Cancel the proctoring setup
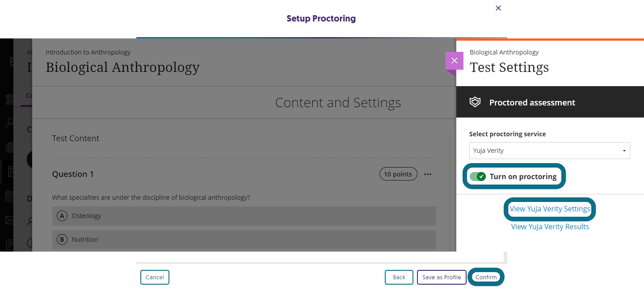This screenshot has height=290, width=644. coord(155,277)
